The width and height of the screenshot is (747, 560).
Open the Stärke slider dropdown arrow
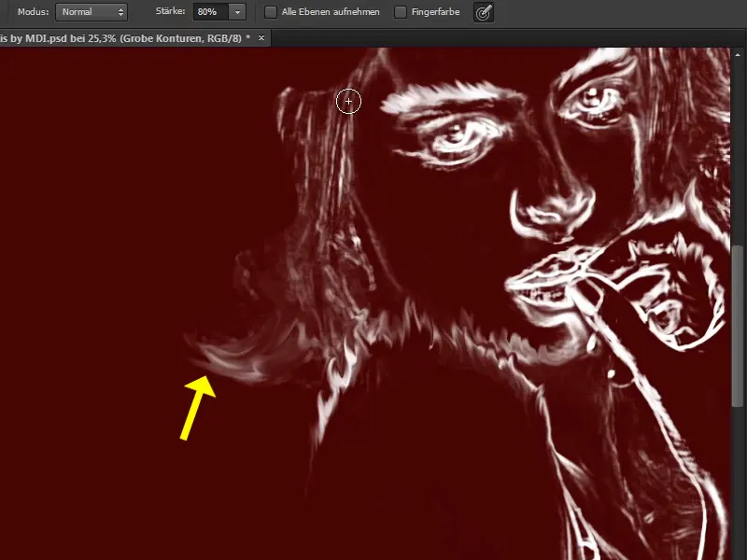[x=237, y=12]
